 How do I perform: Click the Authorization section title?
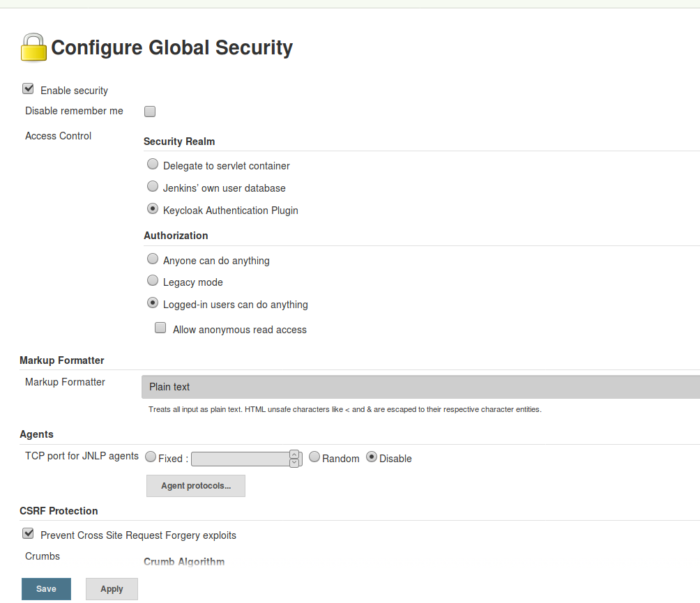coord(176,236)
